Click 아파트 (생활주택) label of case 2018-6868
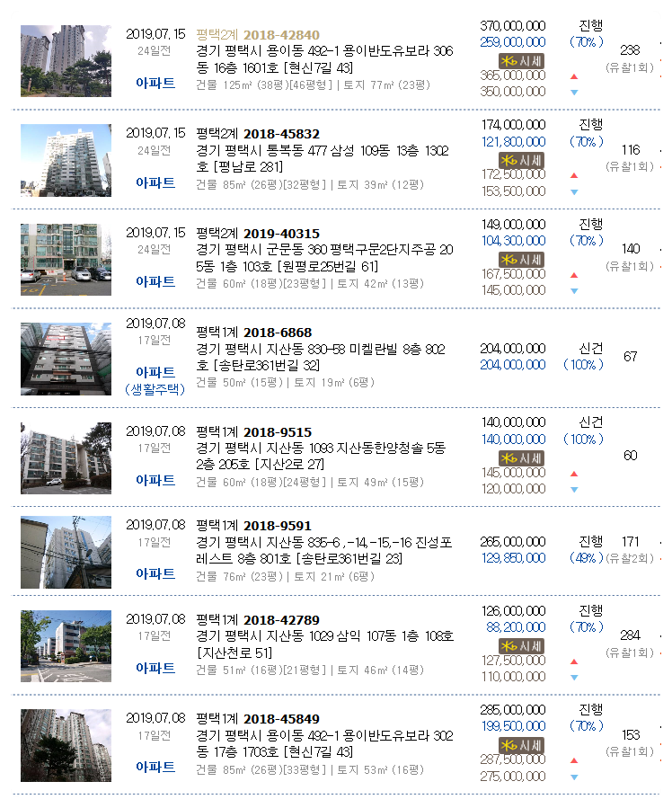Screen dimensions: 672x808 [x=155, y=380]
